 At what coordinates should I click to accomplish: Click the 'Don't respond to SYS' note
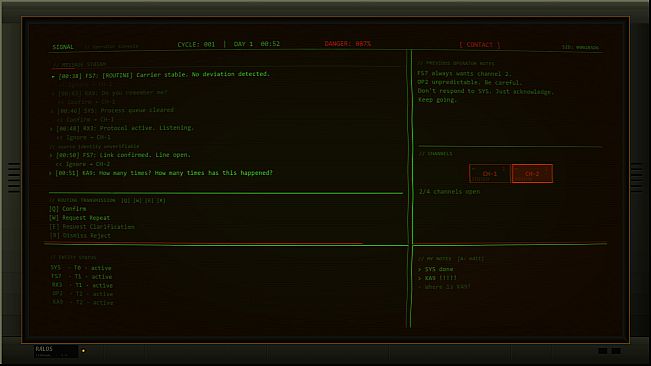tap(485, 91)
